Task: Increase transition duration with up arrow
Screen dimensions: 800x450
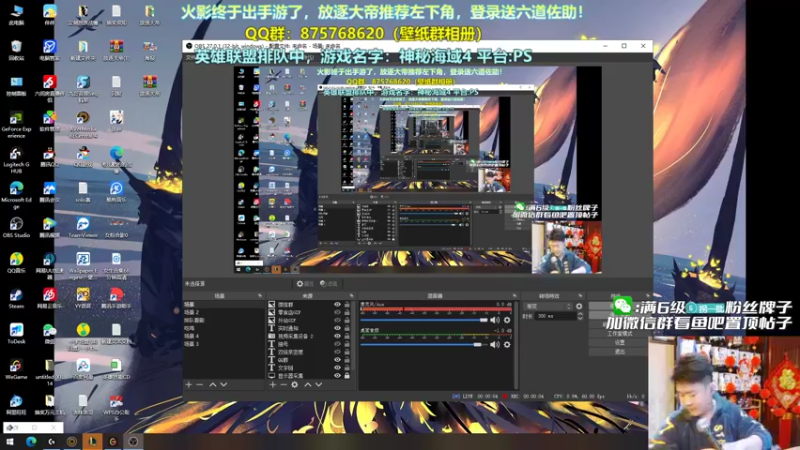Action: [x=580, y=314]
